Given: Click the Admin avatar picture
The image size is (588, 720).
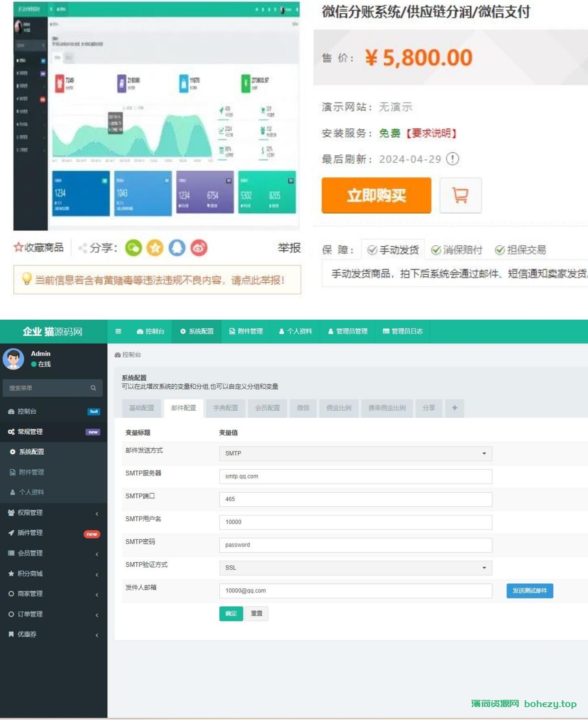Looking at the screenshot, I should click(x=13, y=359).
